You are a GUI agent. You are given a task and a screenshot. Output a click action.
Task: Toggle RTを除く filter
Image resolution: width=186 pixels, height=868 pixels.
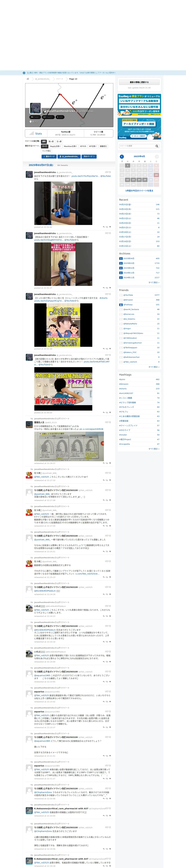point(93,146)
